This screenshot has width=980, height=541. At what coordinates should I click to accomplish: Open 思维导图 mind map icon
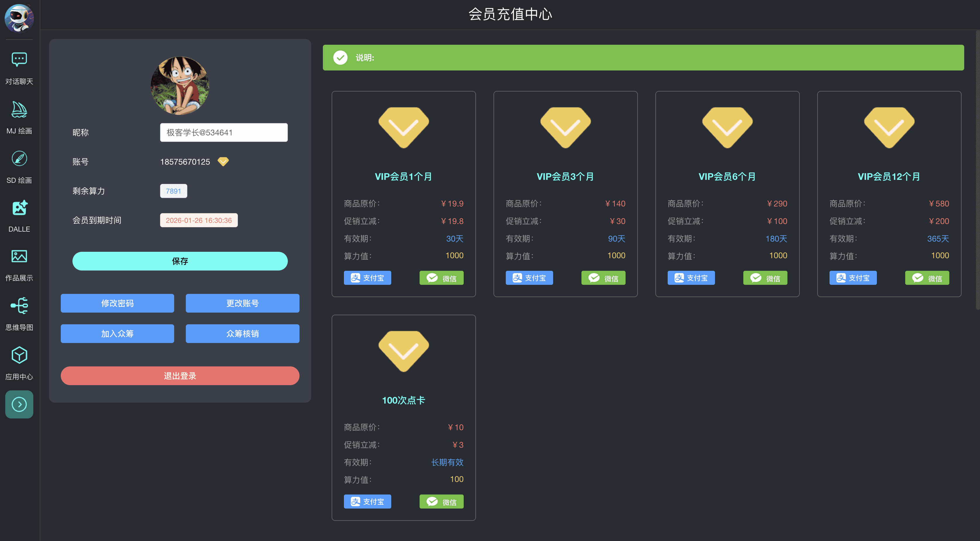[19, 306]
